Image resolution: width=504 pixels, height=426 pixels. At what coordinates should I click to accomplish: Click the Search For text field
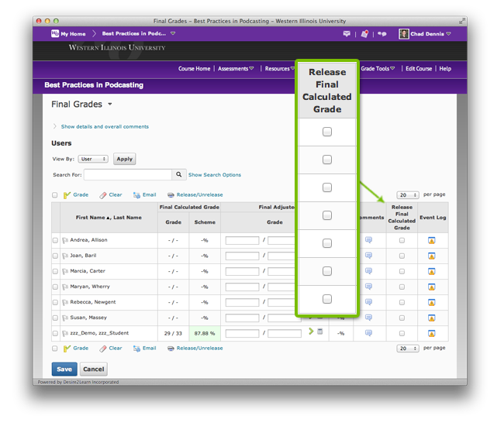pos(128,174)
